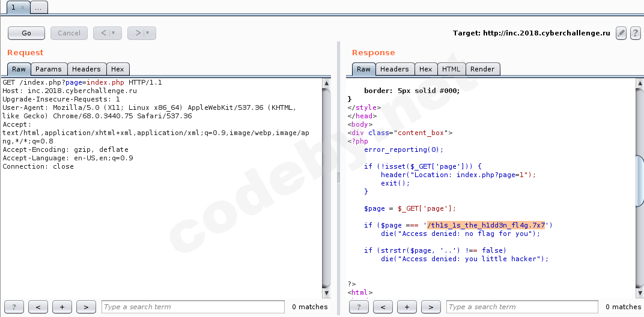Click response vertical scrollbar thumb
The height and width of the screenshot is (317, 644).
tap(640, 180)
